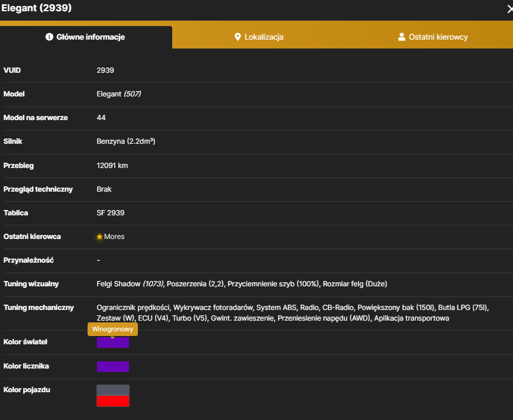The height and width of the screenshot is (420, 513).
Task: Show the Ostatni kierowcy tab
Action: point(433,37)
